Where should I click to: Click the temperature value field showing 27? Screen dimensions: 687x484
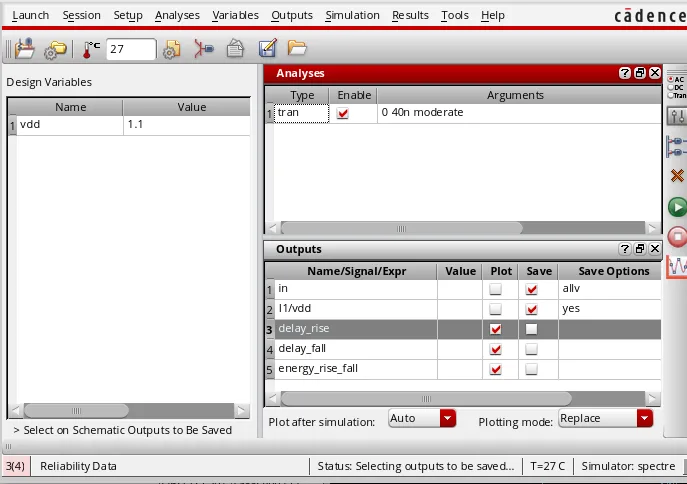(130, 49)
